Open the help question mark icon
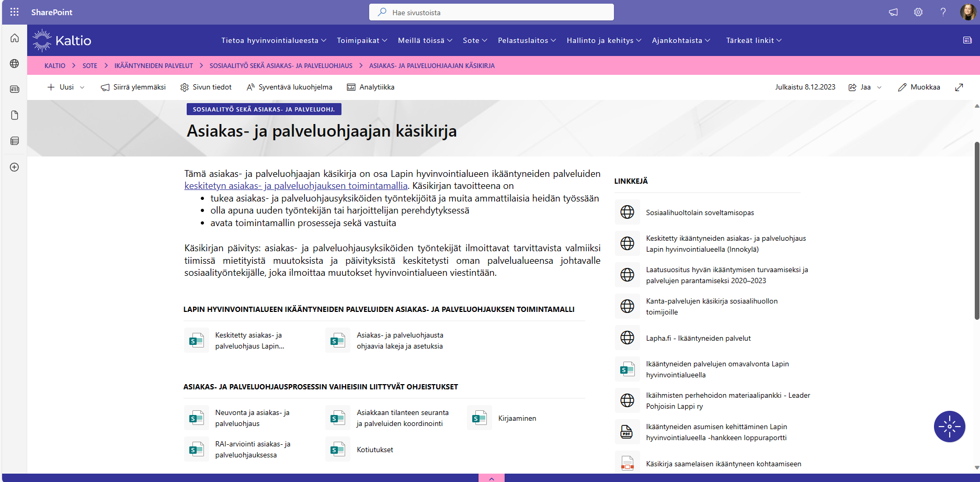Screen dimensions: 980x482 (943, 12)
